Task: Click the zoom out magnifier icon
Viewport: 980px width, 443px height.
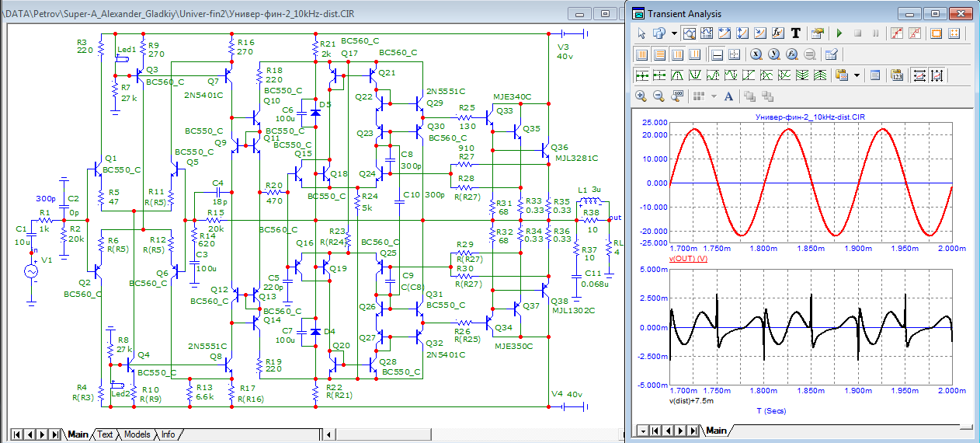Action: [659, 96]
